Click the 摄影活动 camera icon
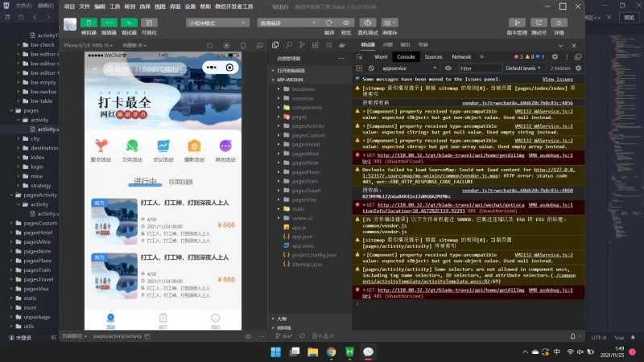The width and height of the screenshot is (644, 362). point(194,146)
